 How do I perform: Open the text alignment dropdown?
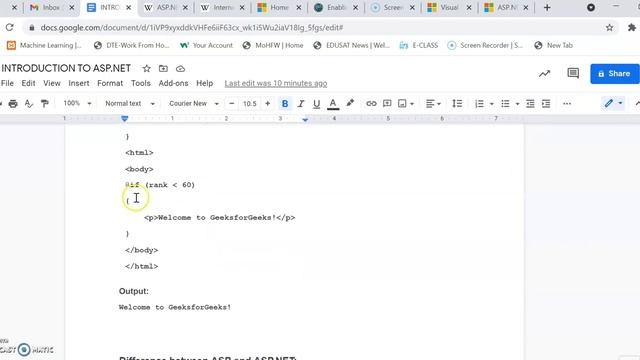pos(433,104)
